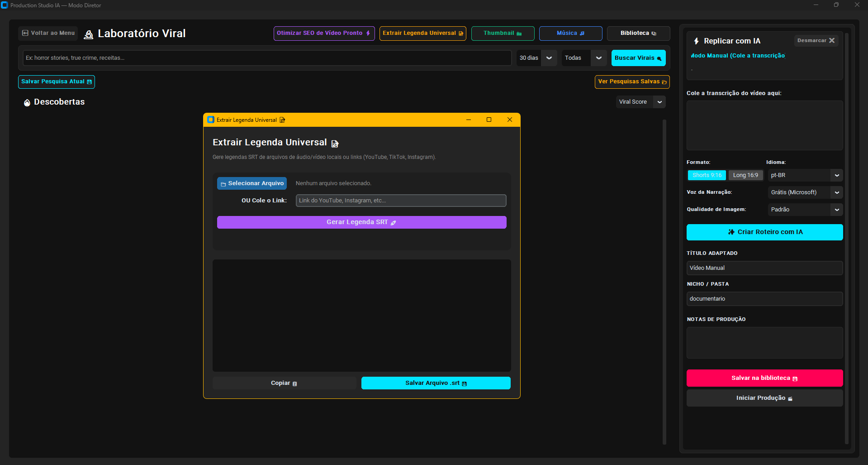Click Modo Manual transcription link text

(x=738, y=56)
